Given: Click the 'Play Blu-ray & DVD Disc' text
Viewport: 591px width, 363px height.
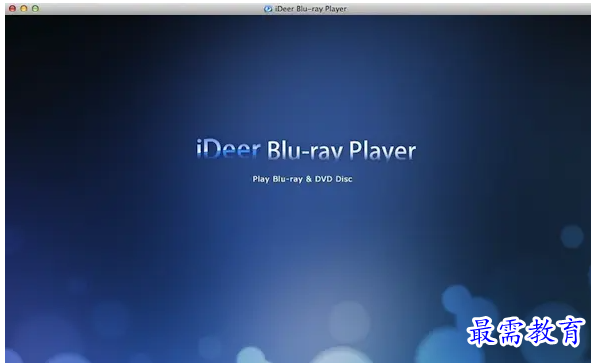Looking at the screenshot, I should [x=302, y=179].
